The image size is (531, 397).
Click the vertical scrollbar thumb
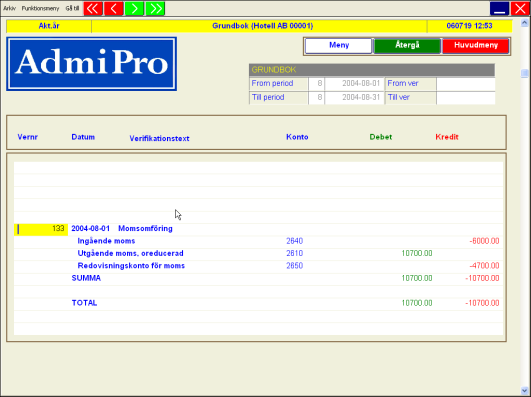coord(525,73)
